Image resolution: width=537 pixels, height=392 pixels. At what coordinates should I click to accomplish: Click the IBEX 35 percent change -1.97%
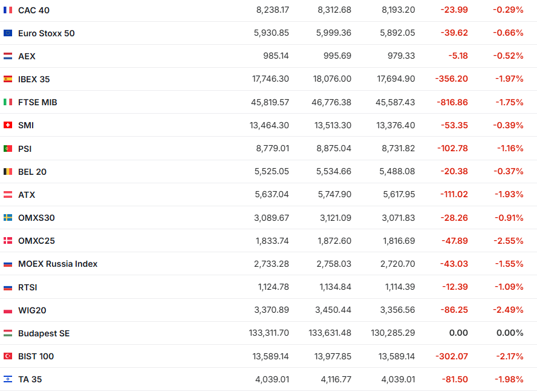pyautogui.click(x=509, y=79)
